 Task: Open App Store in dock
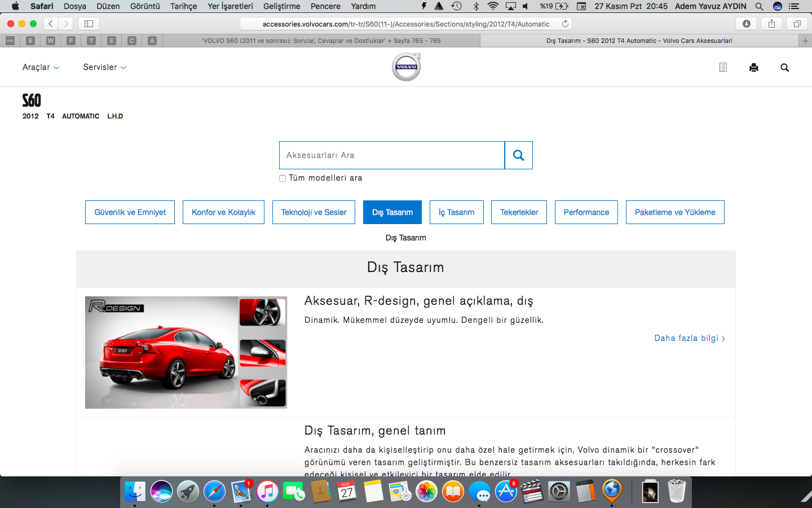pos(506,492)
